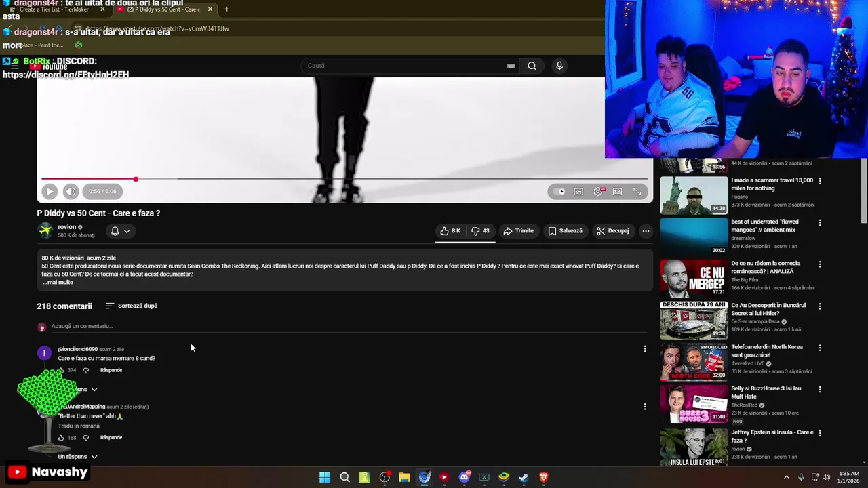
Task: Open the rovion channel avatar
Action: [45, 230]
